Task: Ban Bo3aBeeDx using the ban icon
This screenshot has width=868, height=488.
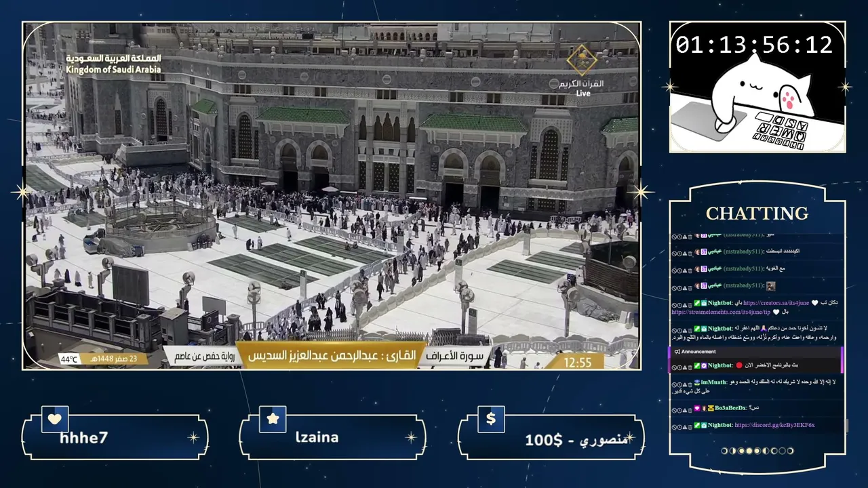Action: (674, 409)
